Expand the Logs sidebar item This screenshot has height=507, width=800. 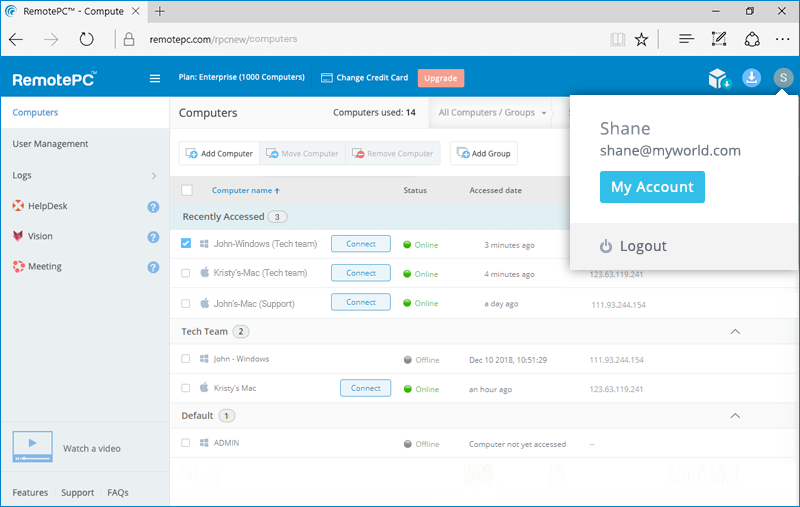153,176
